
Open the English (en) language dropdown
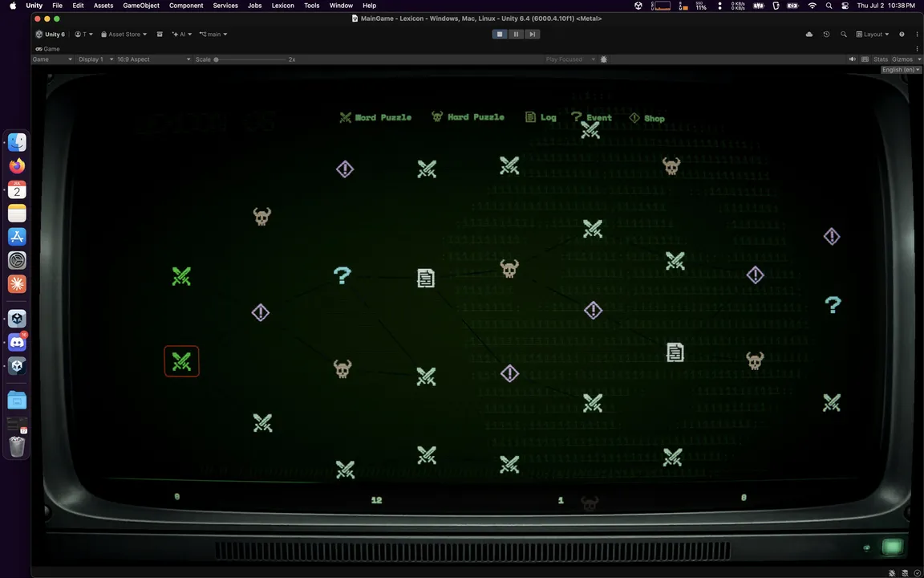(x=901, y=70)
